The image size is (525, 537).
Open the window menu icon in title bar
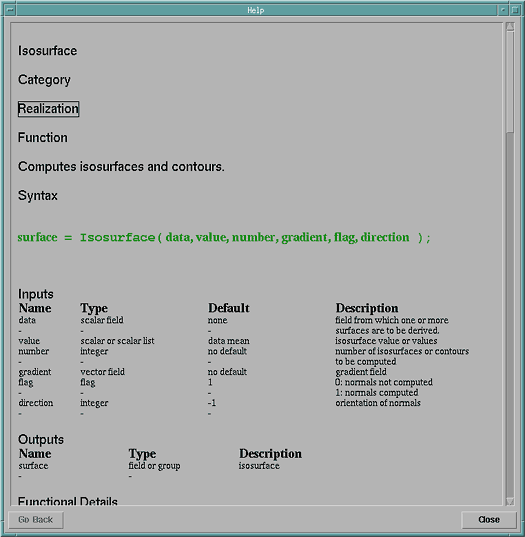pyautogui.click(x=10, y=10)
